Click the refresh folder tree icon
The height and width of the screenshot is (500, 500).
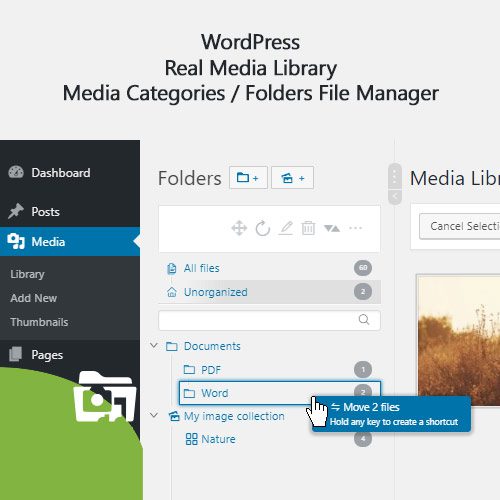(x=263, y=228)
